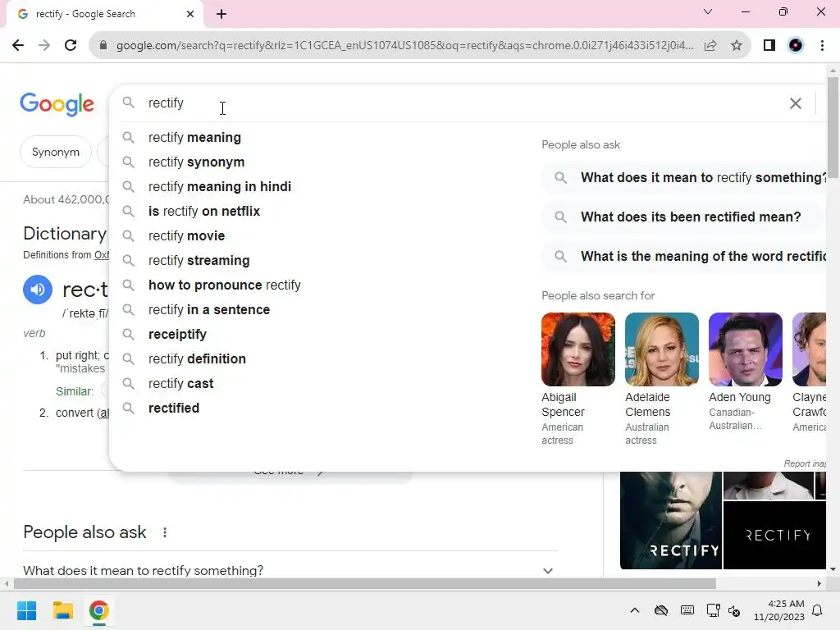Open the taskbar clock and date
Viewport: 840px width, 630px height.
tap(779, 610)
